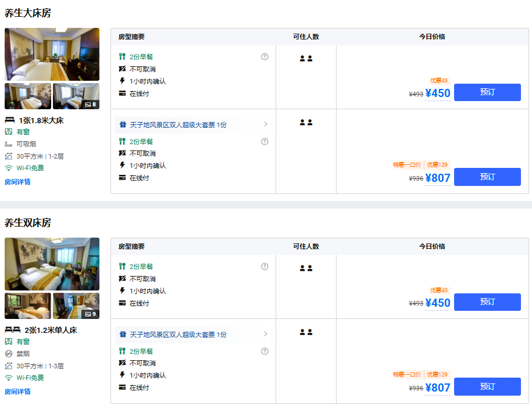
Task: Click gift icon of 天子地风景区 package in 养生大床房
Action: (x=122, y=125)
